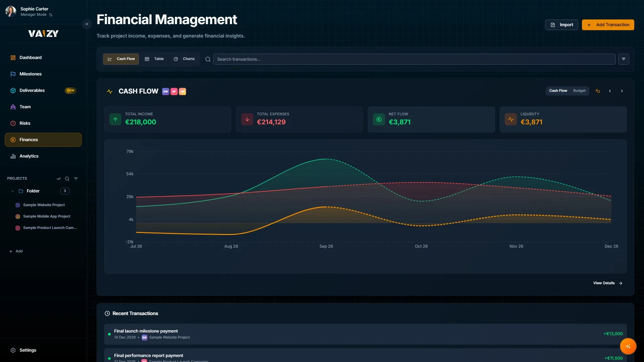644x362 pixels.
Task: Click the orange swap icon beside Budget
Action: (x=598, y=91)
